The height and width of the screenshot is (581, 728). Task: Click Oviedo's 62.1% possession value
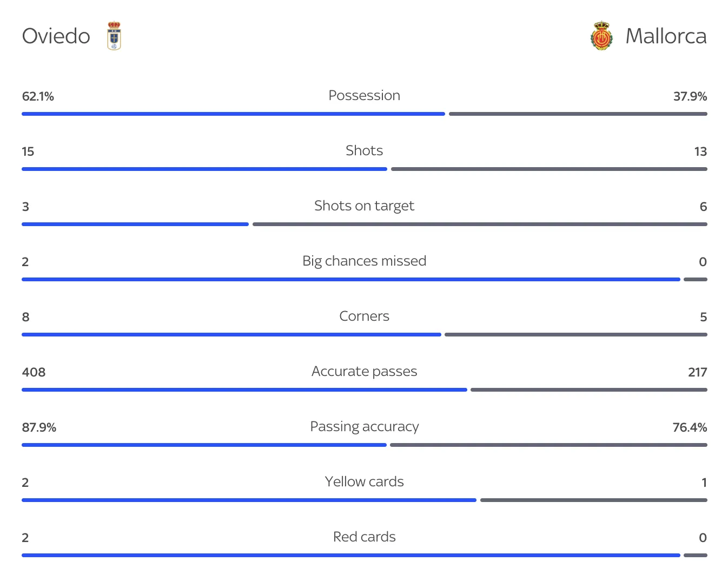click(x=38, y=97)
